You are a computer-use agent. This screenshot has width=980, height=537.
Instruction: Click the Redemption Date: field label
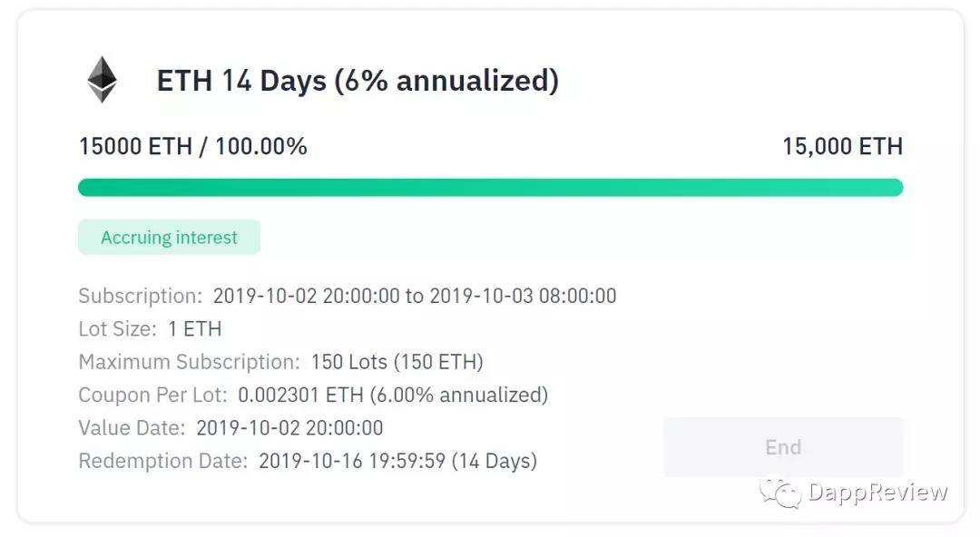coord(163,462)
